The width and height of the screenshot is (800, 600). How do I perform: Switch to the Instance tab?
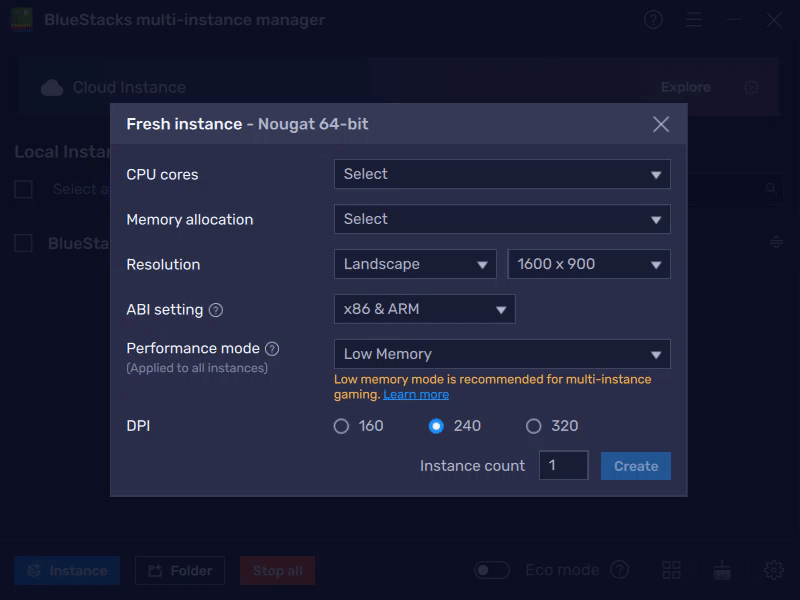tap(66, 570)
